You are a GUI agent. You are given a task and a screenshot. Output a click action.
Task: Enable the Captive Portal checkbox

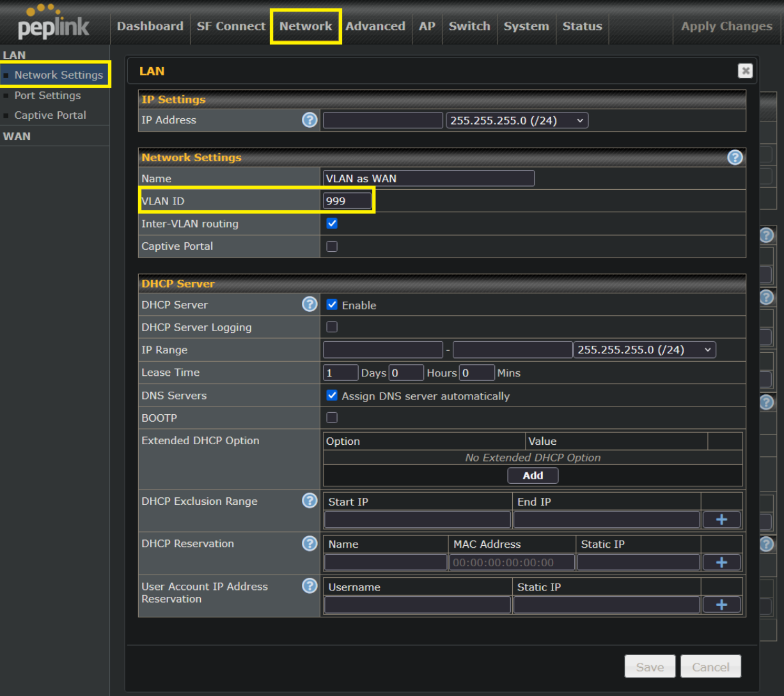pyautogui.click(x=332, y=246)
